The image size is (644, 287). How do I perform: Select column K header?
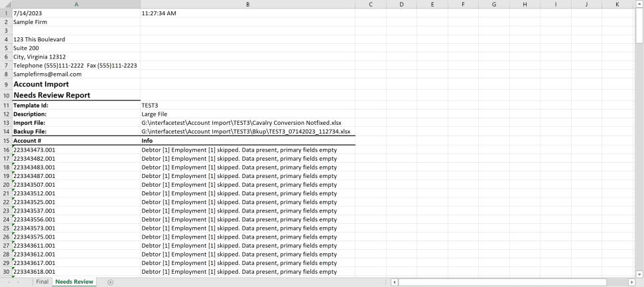[617, 4]
